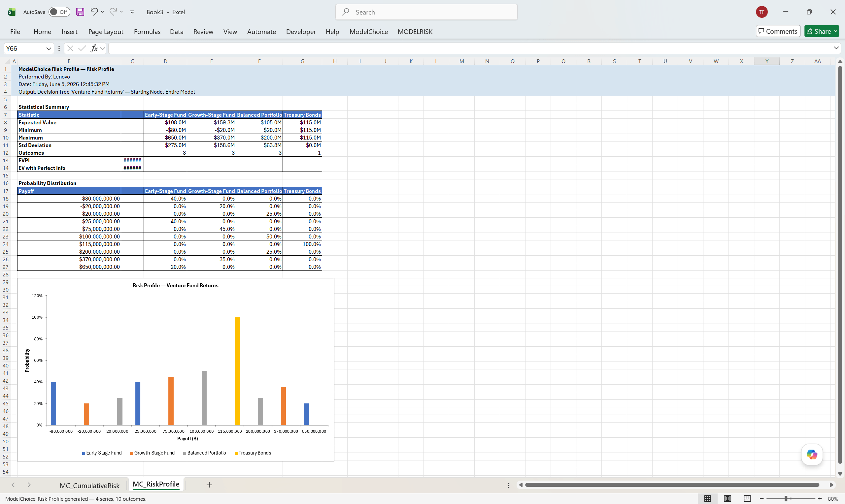Select the -$80,000,000.00 payoff cell

click(69, 198)
